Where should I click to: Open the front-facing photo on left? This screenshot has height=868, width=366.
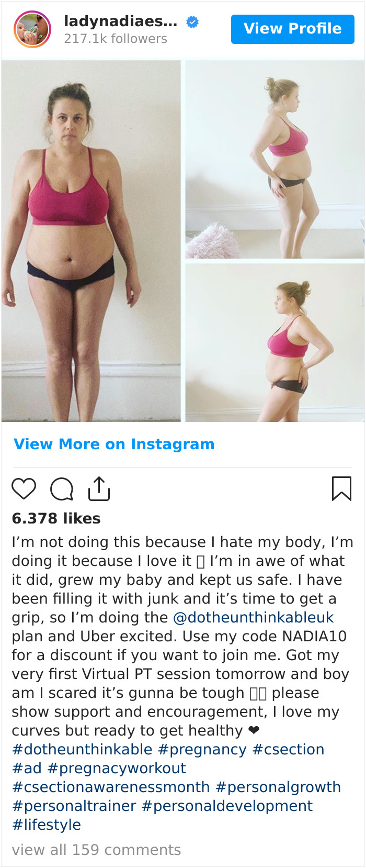click(91, 241)
